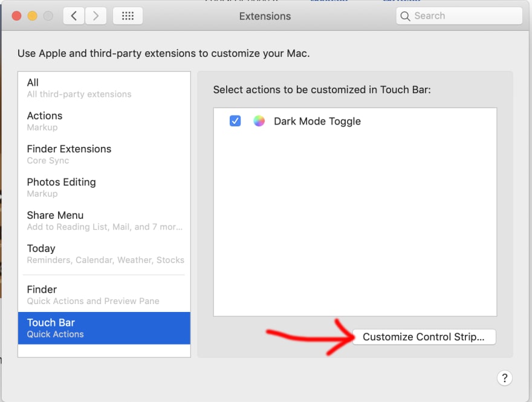Uncheck the Dark Mode Toggle checkbox
This screenshot has width=532, height=402.
[x=235, y=121]
